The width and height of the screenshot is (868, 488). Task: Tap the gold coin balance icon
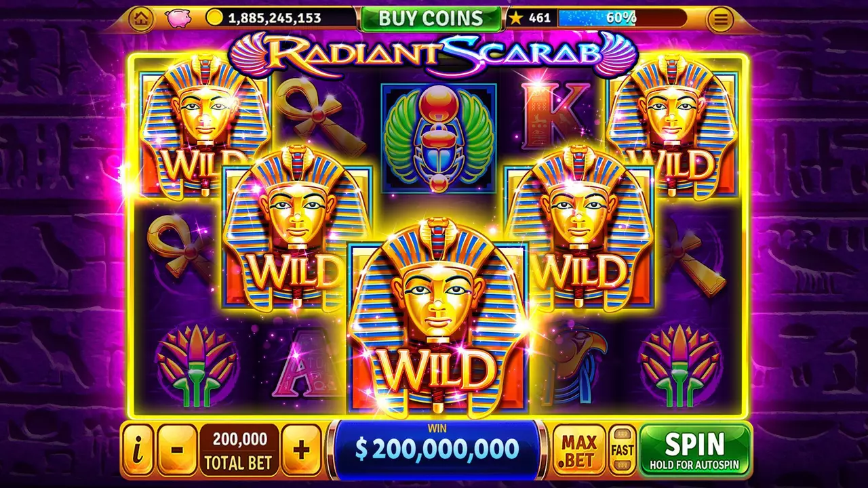(x=214, y=18)
